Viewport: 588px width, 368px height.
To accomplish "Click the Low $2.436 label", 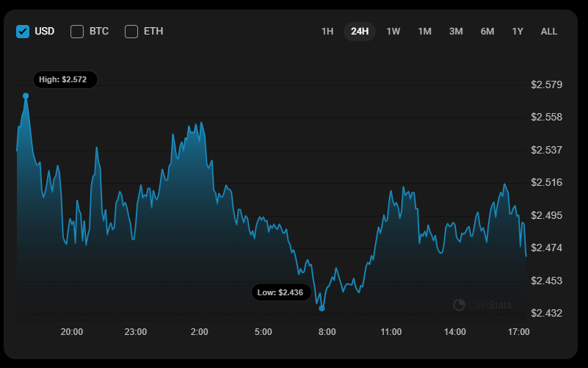I will [x=280, y=292].
